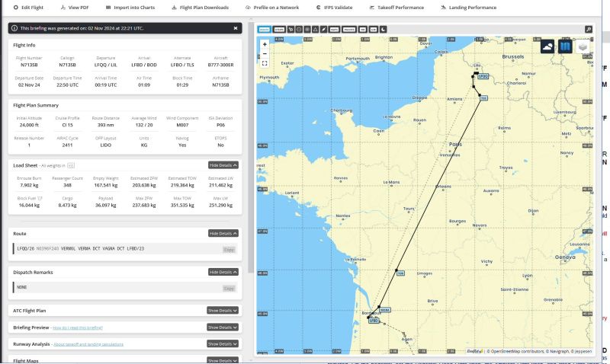Open the blue map style button
610x364 pixels.
tap(565, 46)
